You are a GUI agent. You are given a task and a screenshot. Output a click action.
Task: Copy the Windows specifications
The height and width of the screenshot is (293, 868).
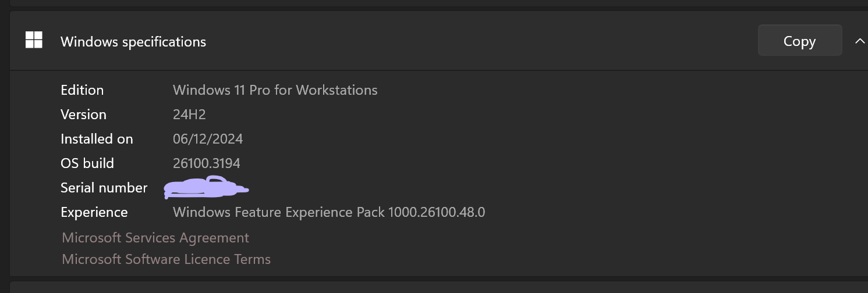pos(799,41)
